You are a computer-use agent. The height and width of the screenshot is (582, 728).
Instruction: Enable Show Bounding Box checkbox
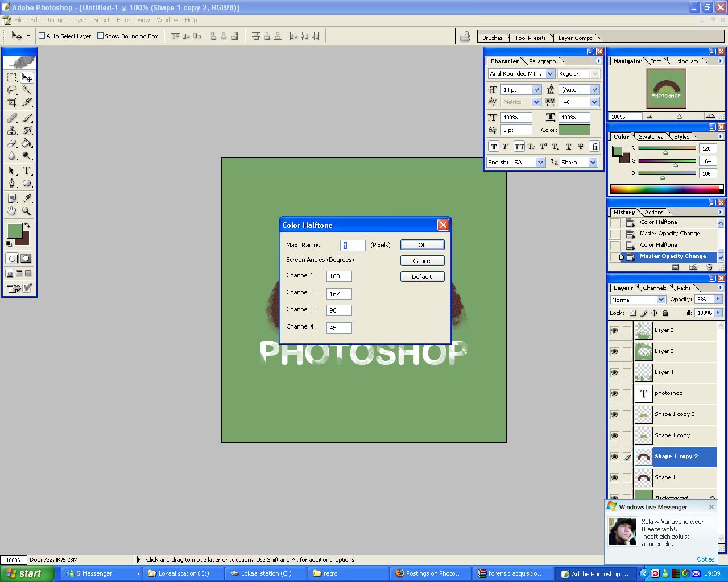[100, 36]
